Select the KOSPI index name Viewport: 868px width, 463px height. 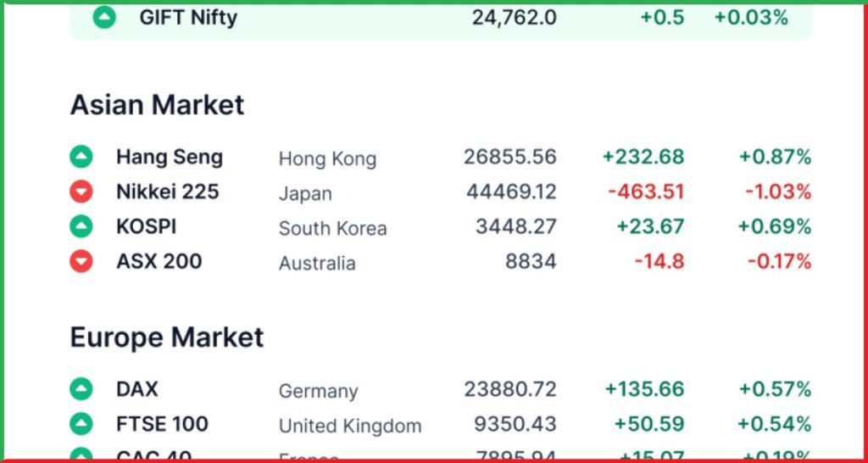pyautogui.click(x=146, y=226)
